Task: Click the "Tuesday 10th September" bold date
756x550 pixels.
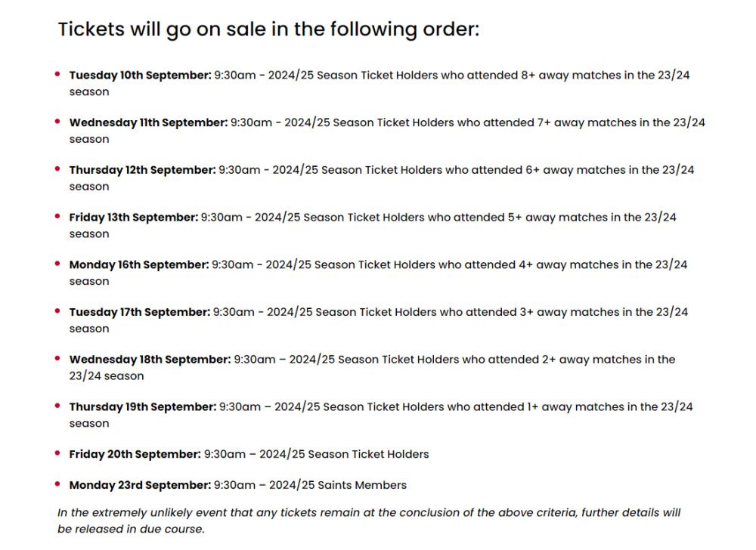Action: pos(140,76)
